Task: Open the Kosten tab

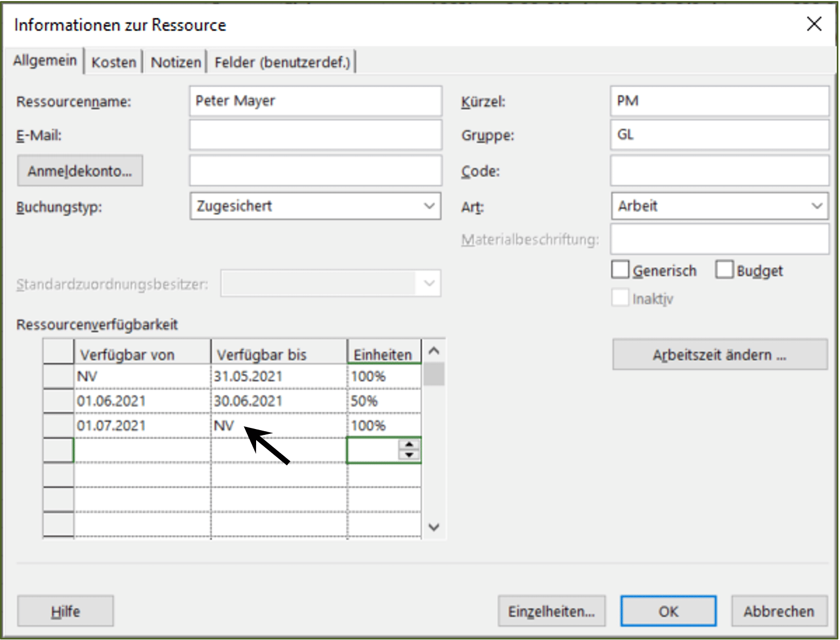Action: pyautogui.click(x=114, y=62)
